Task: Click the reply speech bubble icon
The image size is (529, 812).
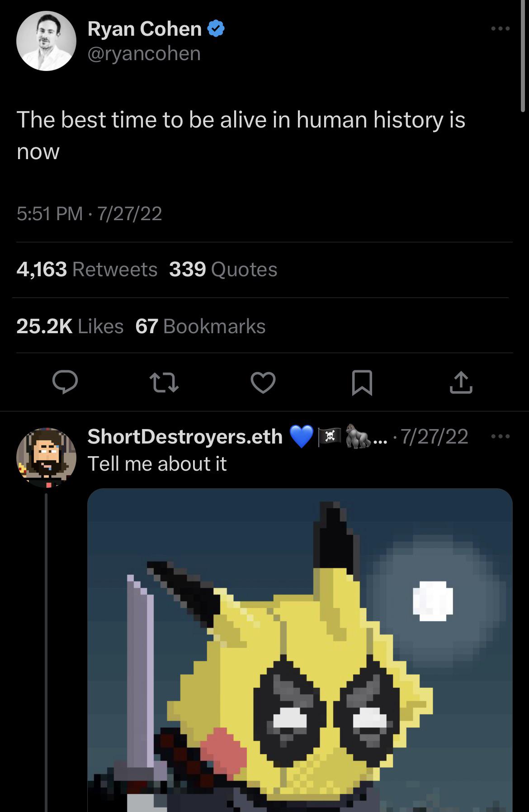Action: pos(65,382)
